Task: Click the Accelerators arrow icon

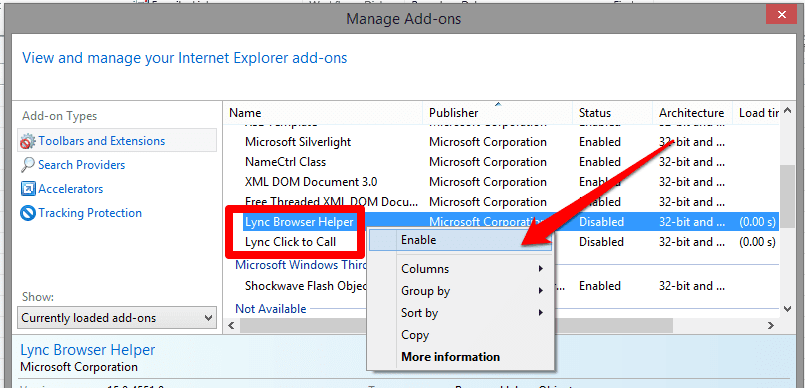Action: pyautogui.click(x=28, y=189)
